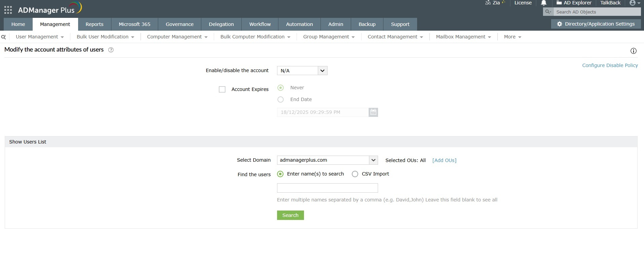Select the Management tab
Screen dimensions: 644x256
tap(55, 24)
